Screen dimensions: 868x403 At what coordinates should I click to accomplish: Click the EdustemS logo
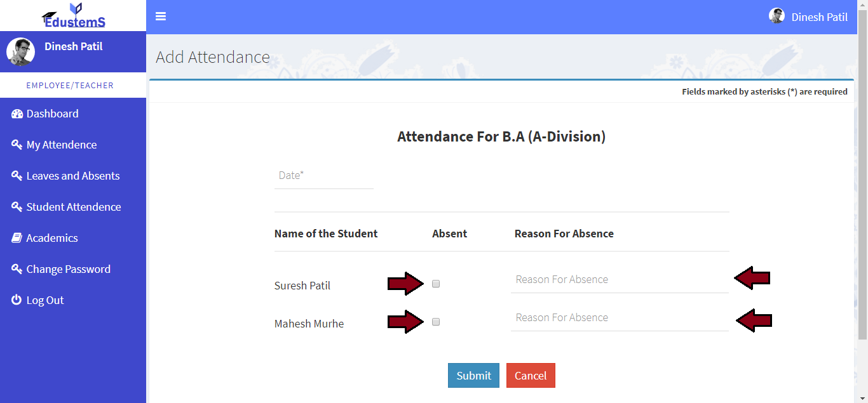point(74,16)
